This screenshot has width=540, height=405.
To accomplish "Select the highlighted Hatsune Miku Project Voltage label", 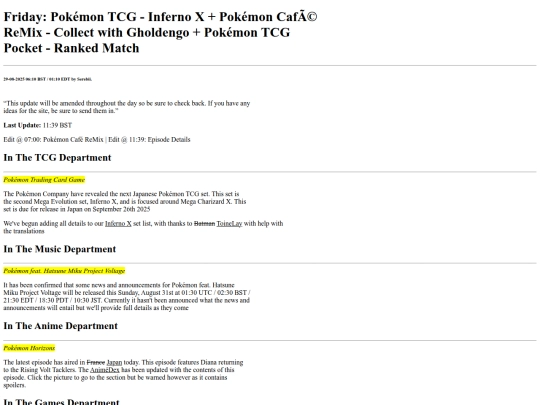I will [64, 271].
